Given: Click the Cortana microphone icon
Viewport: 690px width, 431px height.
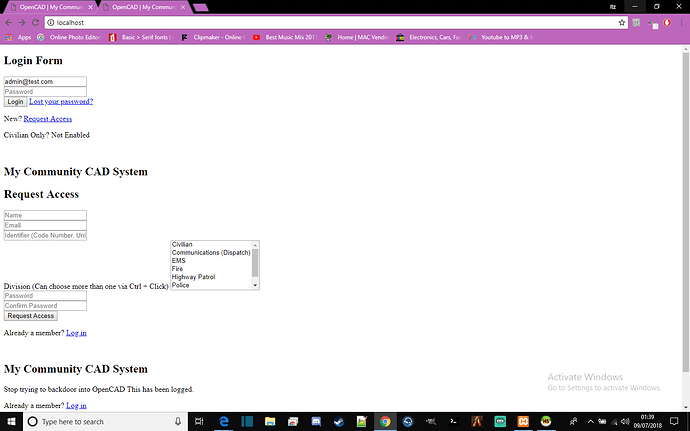Looking at the screenshot, I should 178,422.
